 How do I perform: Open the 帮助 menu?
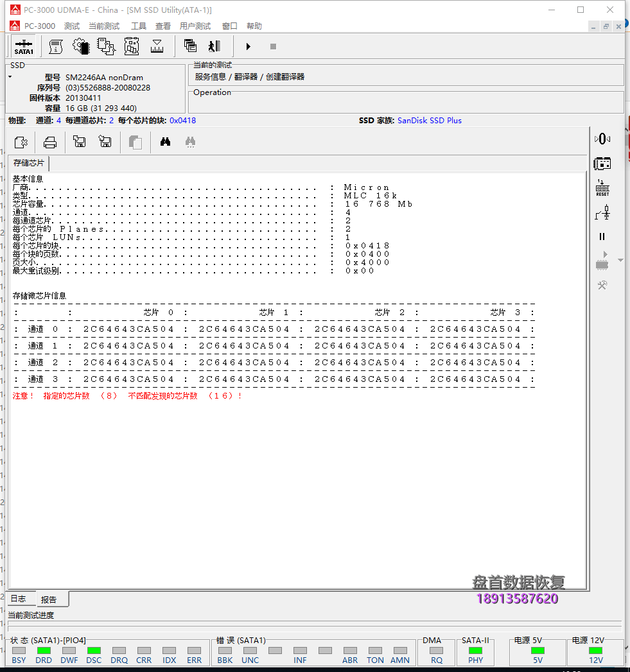pyautogui.click(x=254, y=26)
